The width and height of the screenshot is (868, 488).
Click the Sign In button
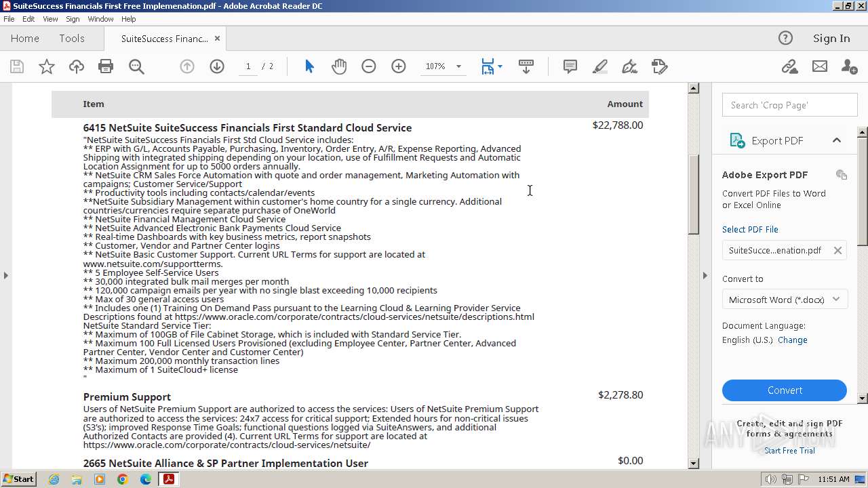(831, 39)
